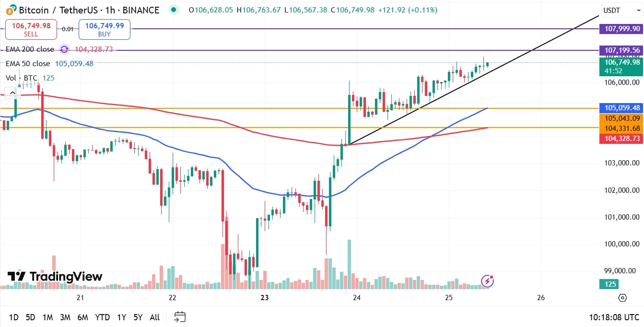
Task: Select the 1D time range
Action: point(14,317)
